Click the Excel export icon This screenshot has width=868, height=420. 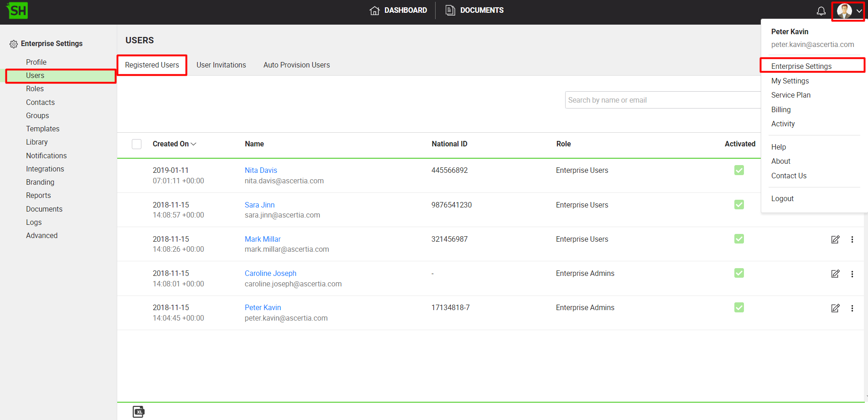(139, 412)
